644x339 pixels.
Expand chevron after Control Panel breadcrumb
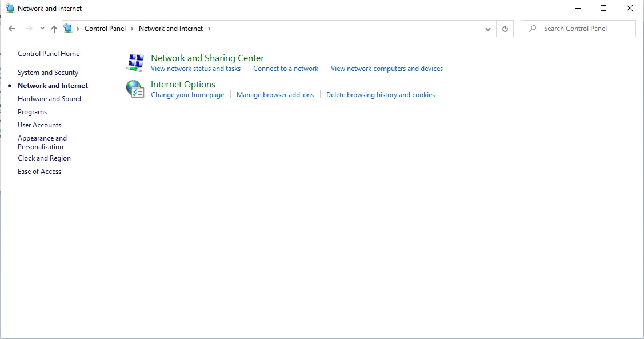tap(132, 29)
